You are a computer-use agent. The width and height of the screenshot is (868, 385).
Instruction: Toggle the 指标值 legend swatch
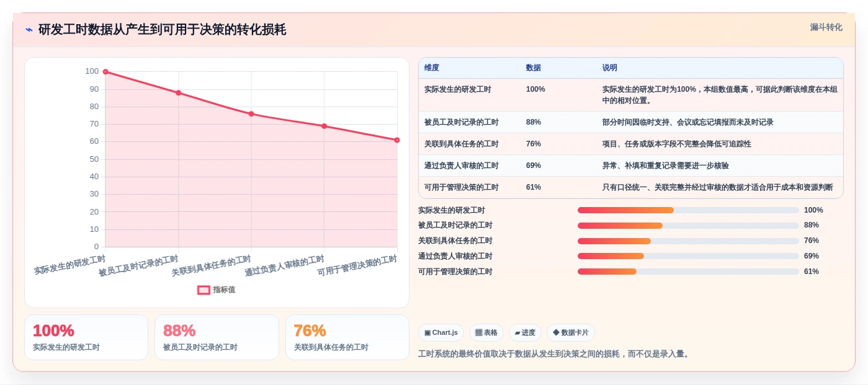coord(204,290)
